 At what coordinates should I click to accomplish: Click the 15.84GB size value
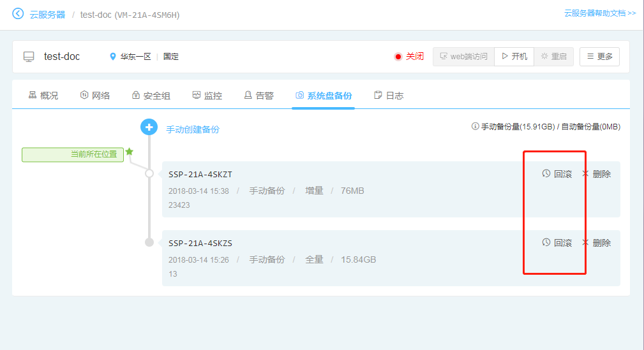[x=359, y=259]
